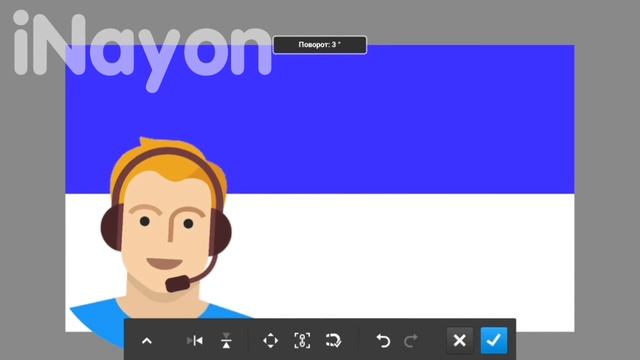Click the "Поворот: 3 °" rotation label
640x360 pixels.
(x=320, y=45)
